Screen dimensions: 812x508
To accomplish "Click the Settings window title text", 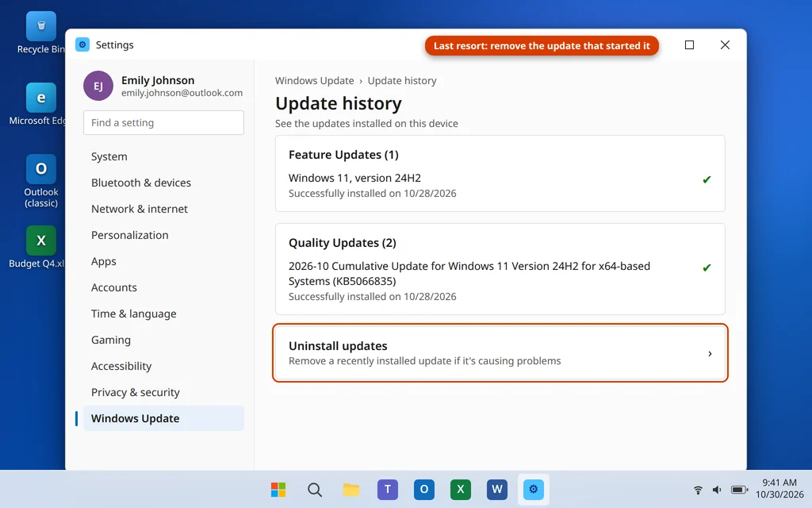I will (114, 44).
